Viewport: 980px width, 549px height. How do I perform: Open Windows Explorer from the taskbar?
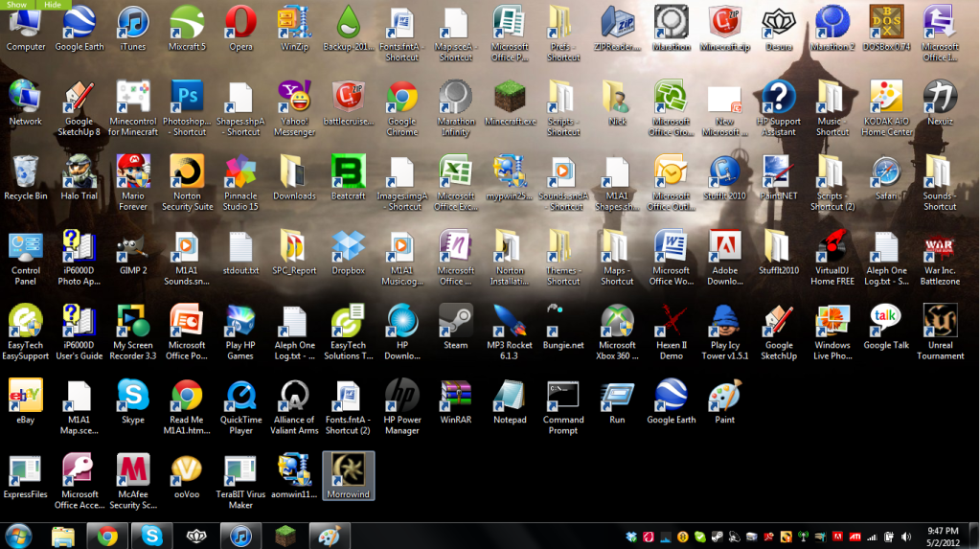[62, 536]
